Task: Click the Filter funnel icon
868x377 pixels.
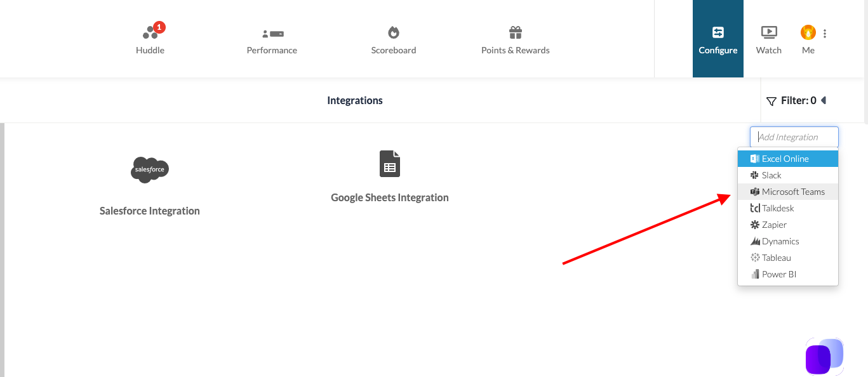Action: point(771,101)
